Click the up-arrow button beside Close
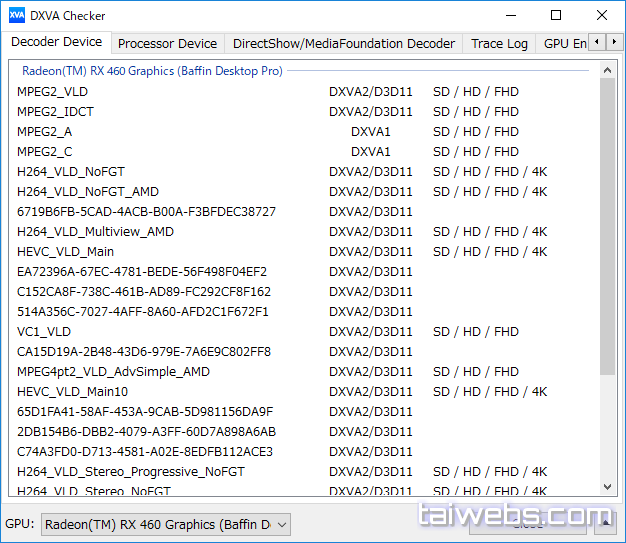This screenshot has width=626, height=543. pos(604,521)
